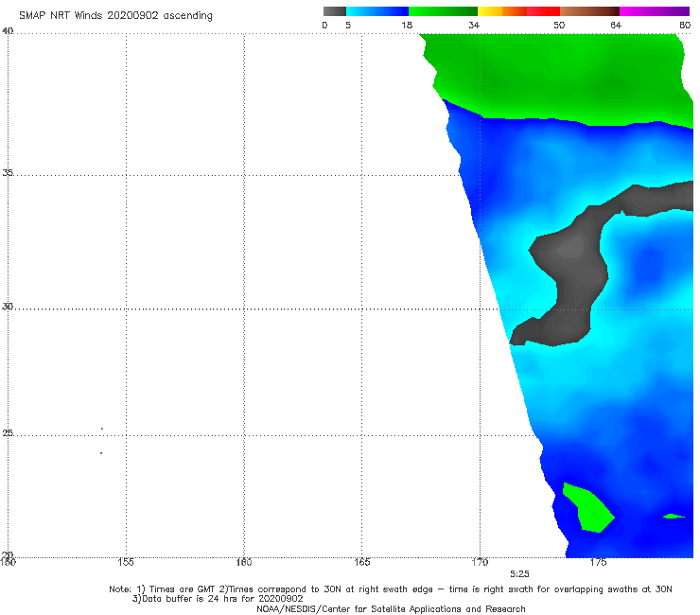
Task: Click the 'NOAA/NESDIS/Center for Satellite Applications' credit
Action: pyautogui.click(x=391, y=608)
